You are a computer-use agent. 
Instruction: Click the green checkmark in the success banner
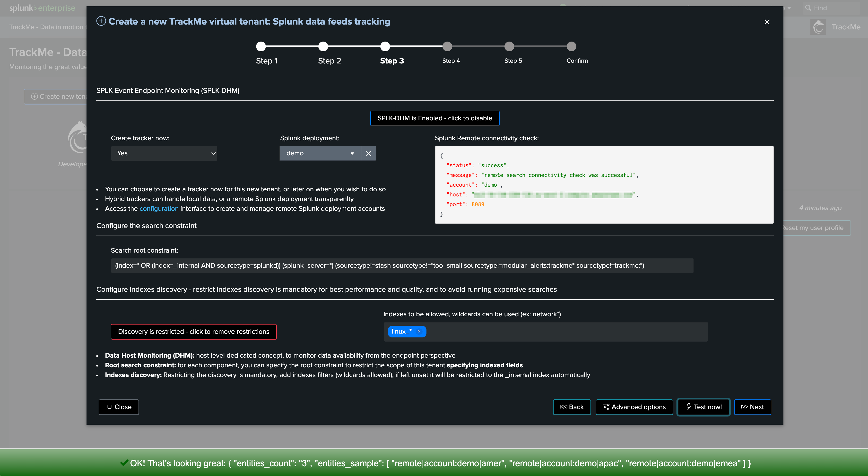click(x=124, y=463)
